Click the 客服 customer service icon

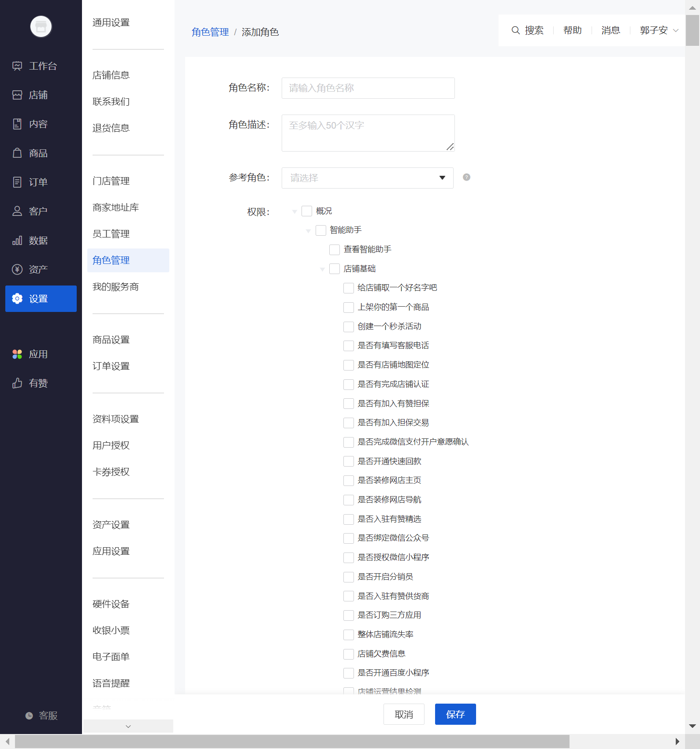29,716
